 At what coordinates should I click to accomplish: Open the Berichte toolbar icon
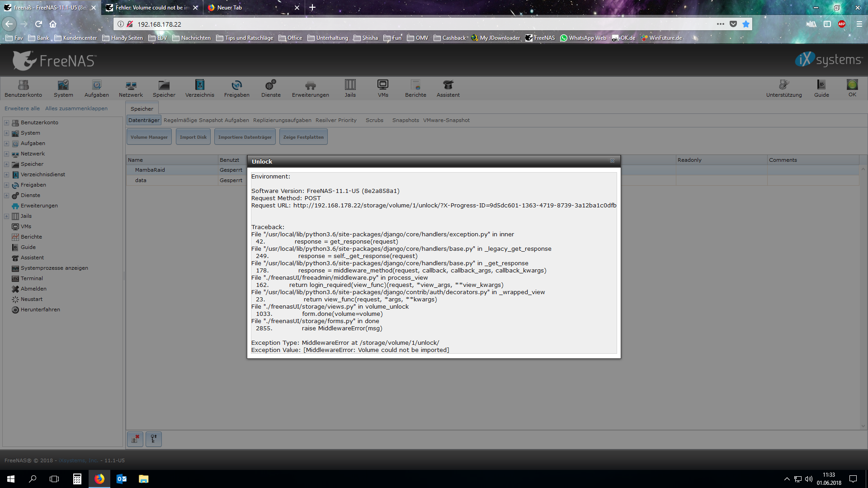tap(415, 88)
